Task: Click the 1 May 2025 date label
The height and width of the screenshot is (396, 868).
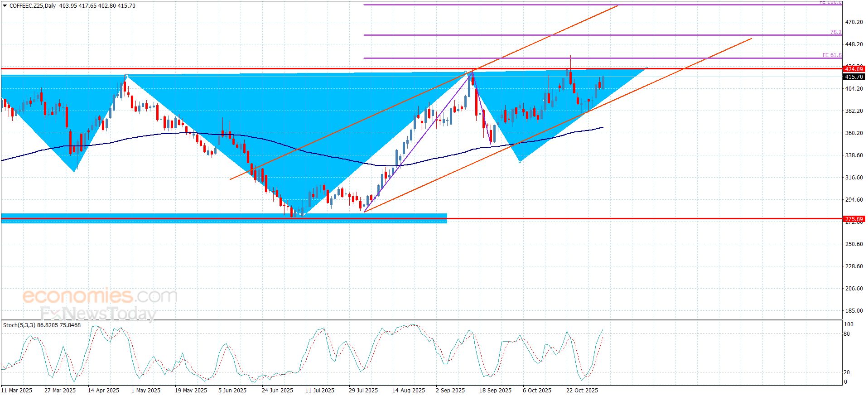Action: point(146,391)
